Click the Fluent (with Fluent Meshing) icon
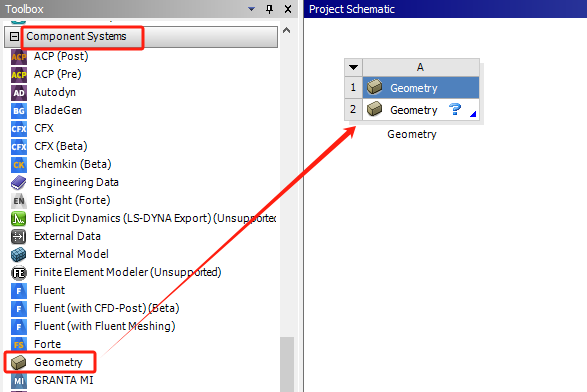This screenshot has height=392, width=587. (19, 326)
